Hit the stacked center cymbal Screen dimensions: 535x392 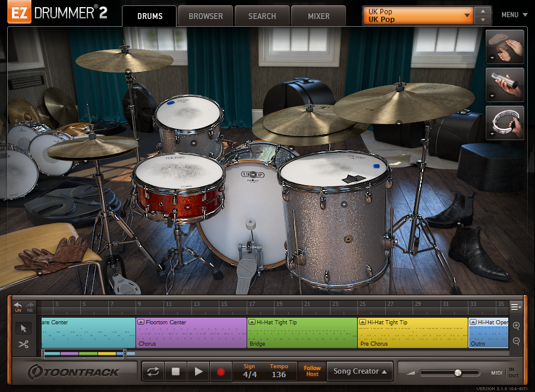point(309,123)
